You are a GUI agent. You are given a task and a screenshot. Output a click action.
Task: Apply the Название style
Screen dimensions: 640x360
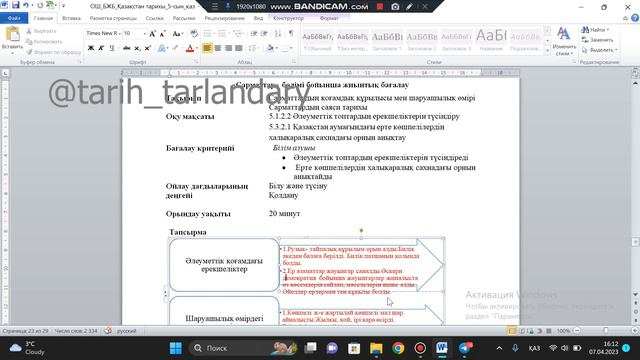[491, 40]
